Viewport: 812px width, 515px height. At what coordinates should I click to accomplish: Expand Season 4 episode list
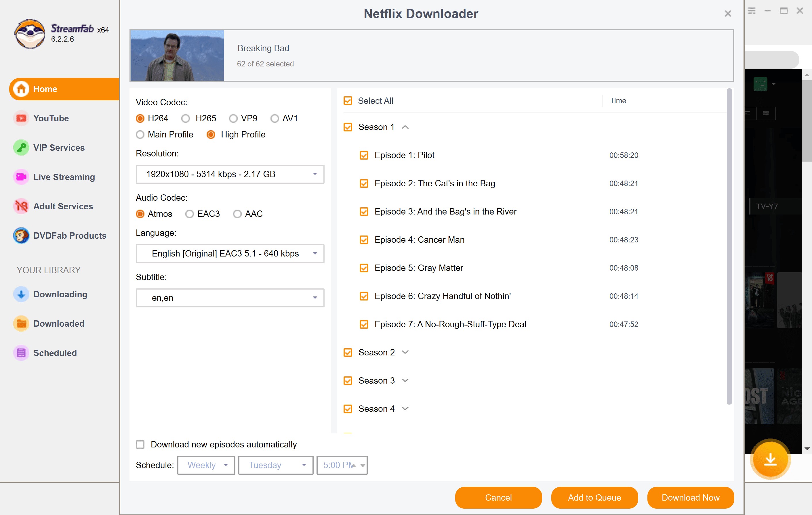405,409
